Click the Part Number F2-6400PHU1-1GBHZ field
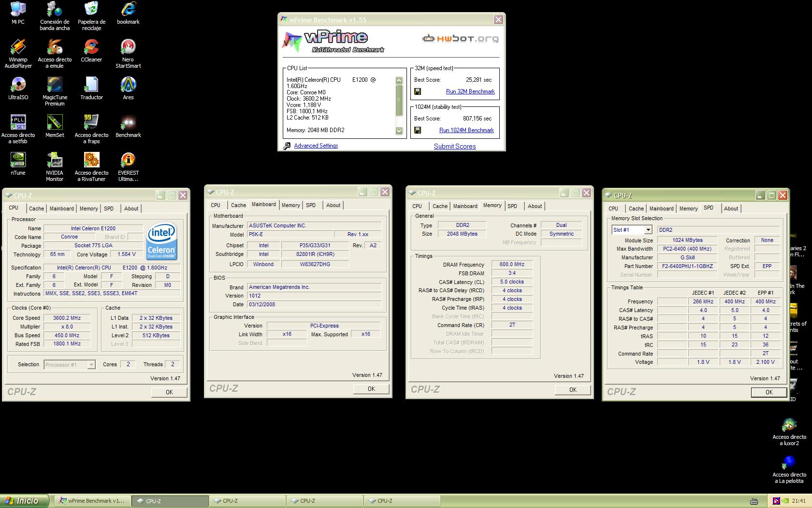Screen dimensions: 812x508 (x=687, y=266)
